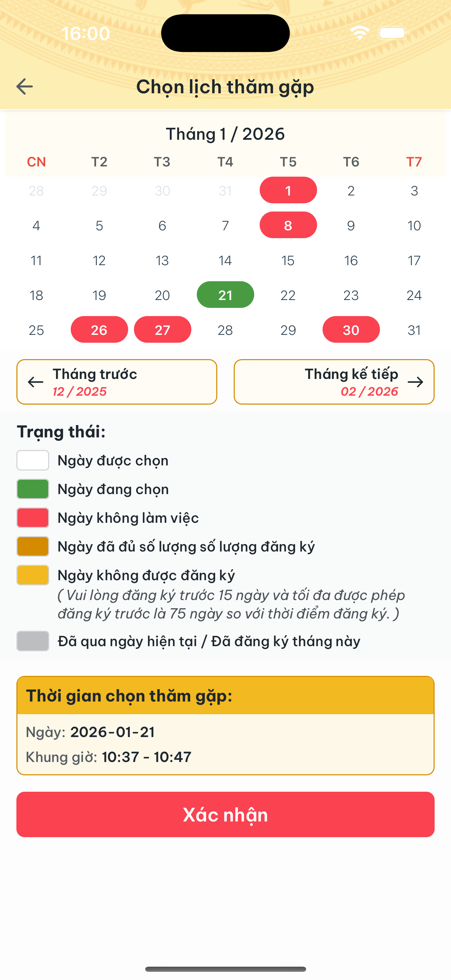
Task: Click the white Ngày được chọn legend swatch
Action: pos(33,460)
